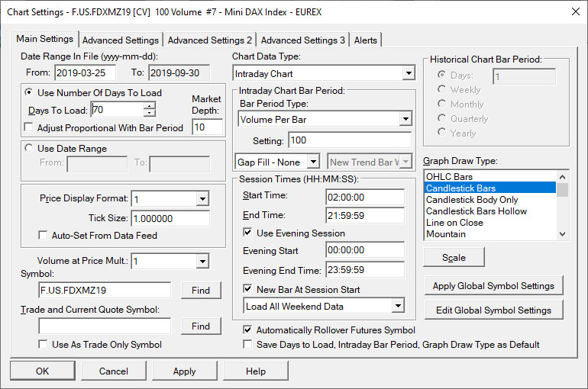
Task: Switch to the Alerts tab
Action: tap(366, 40)
